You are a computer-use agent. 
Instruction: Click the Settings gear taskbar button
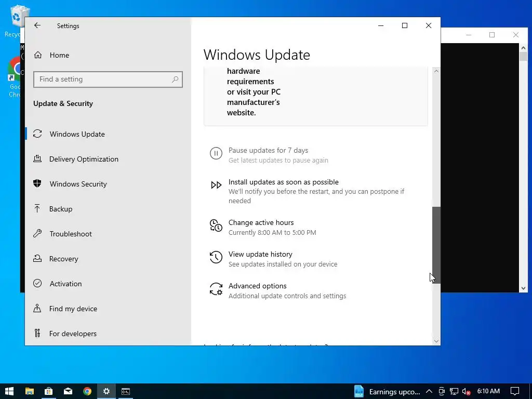[107, 392]
